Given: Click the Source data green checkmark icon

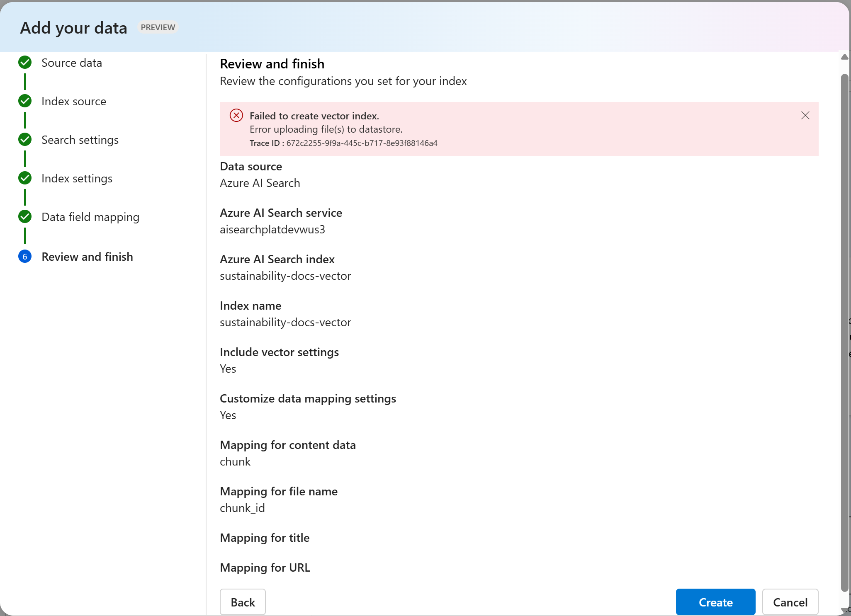Looking at the screenshot, I should pyautogui.click(x=25, y=63).
